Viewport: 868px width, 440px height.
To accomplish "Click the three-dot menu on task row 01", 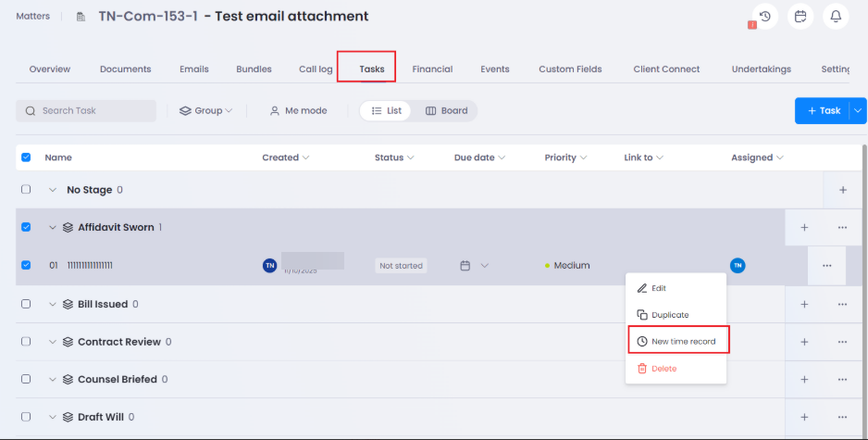I will tap(826, 266).
